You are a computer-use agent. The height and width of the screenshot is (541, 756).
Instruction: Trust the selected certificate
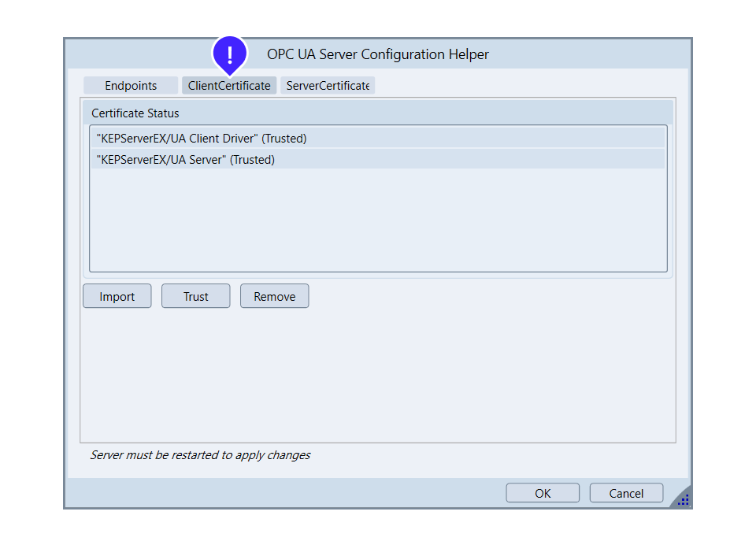[196, 296]
